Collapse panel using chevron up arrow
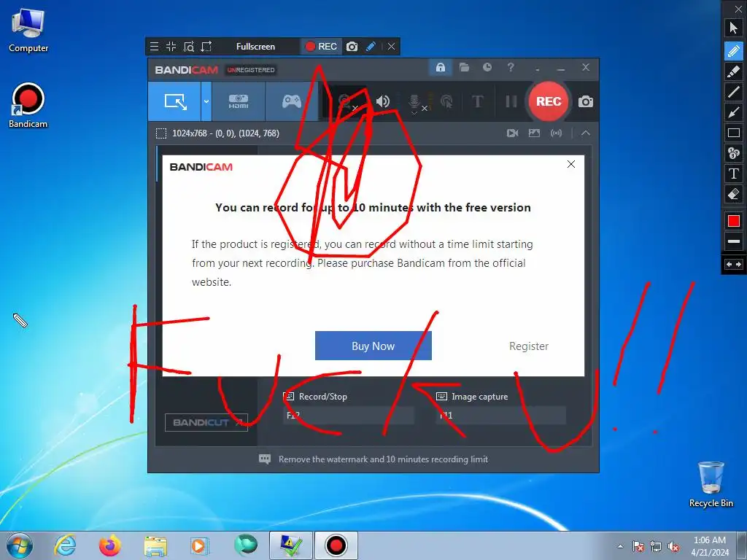The height and width of the screenshot is (560, 747). click(x=586, y=133)
